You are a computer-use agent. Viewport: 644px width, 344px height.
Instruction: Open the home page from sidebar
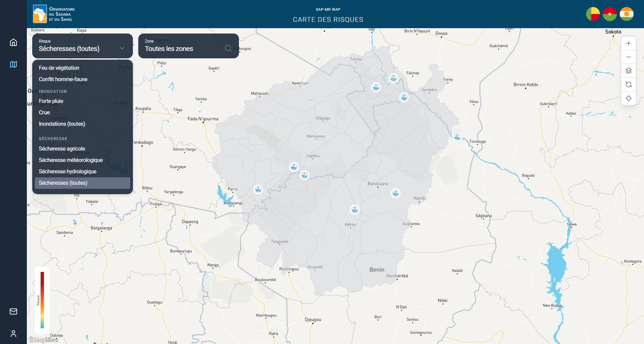coord(13,42)
